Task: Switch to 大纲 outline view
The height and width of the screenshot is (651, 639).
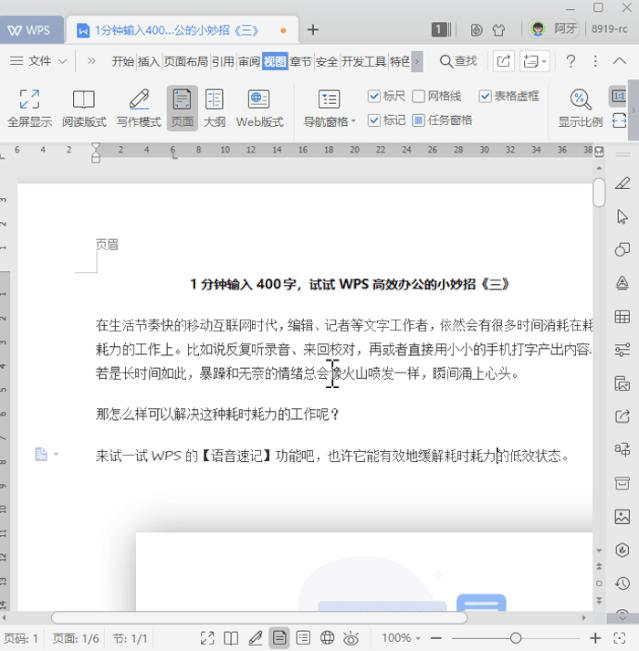Action: [214, 108]
